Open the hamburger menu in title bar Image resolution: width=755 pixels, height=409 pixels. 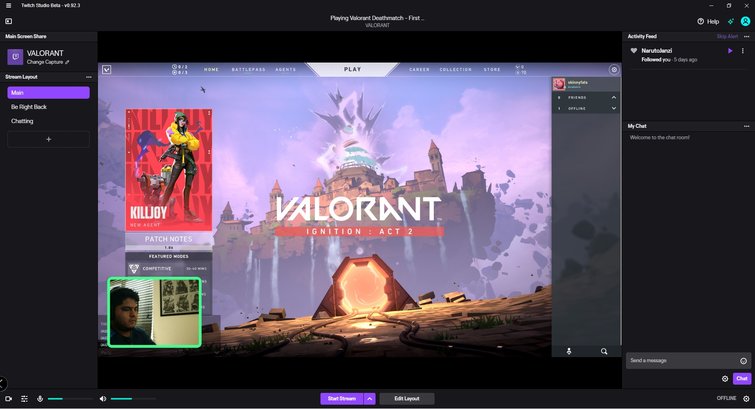(8, 5)
